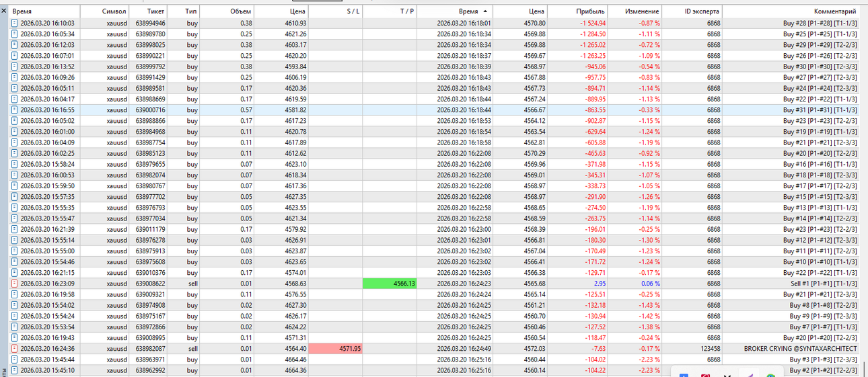Click close time 2026.03.20 16:18:58
The width and height of the screenshot is (868, 377).
pos(464,142)
